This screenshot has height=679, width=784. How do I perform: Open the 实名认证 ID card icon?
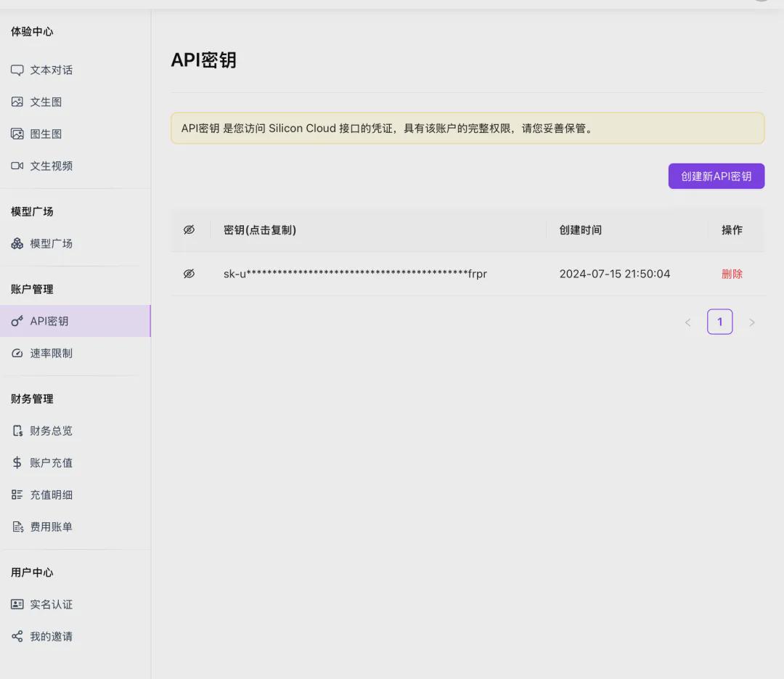pyautogui.click(x=17, y=605)
